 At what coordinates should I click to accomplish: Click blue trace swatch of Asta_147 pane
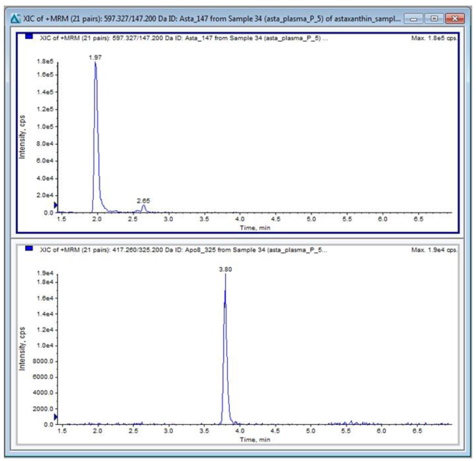coord(29,36)
